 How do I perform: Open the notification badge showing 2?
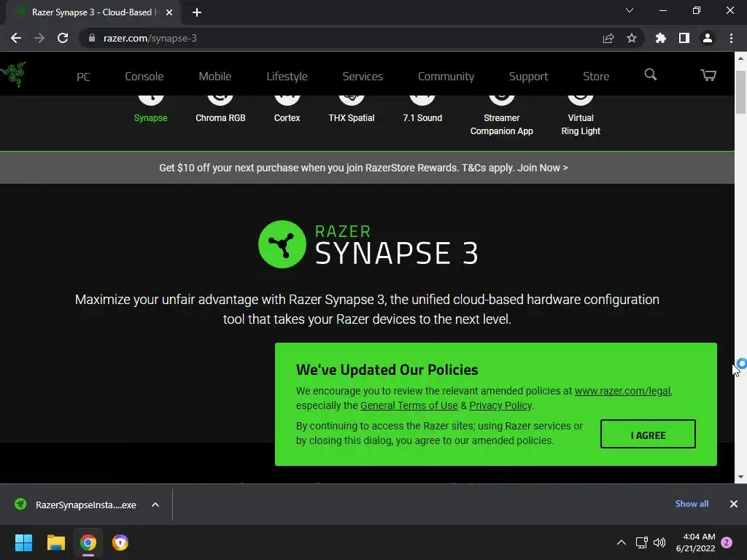coord(727,542)
